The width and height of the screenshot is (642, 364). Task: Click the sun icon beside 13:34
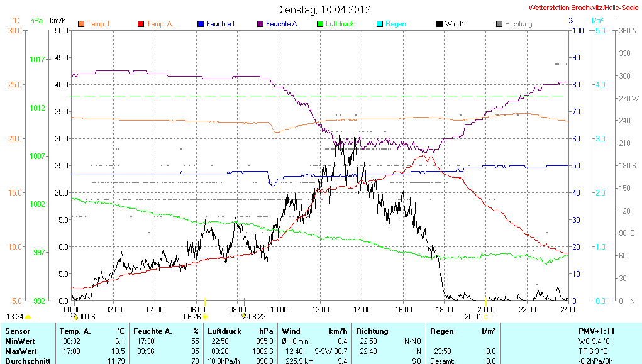tap(28, 317)
